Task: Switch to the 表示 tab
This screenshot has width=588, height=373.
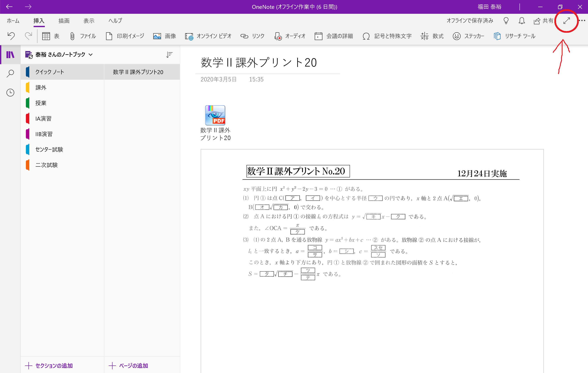Action: click(89, 21)
